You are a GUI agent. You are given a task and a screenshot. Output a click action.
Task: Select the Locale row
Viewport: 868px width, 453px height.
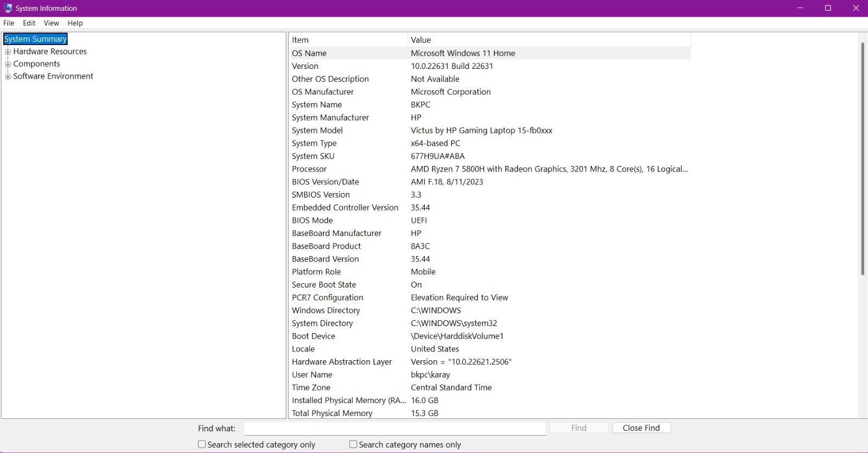point(489,349)
